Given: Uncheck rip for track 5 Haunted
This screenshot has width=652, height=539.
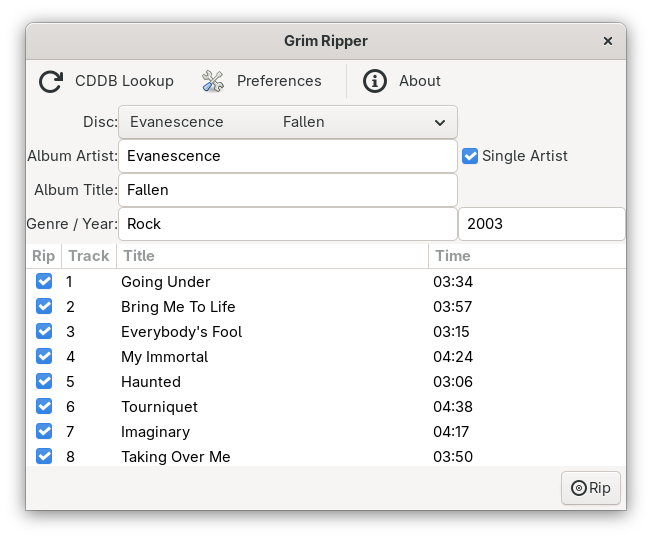Looking at the screenshot, I should pos(44,381).
